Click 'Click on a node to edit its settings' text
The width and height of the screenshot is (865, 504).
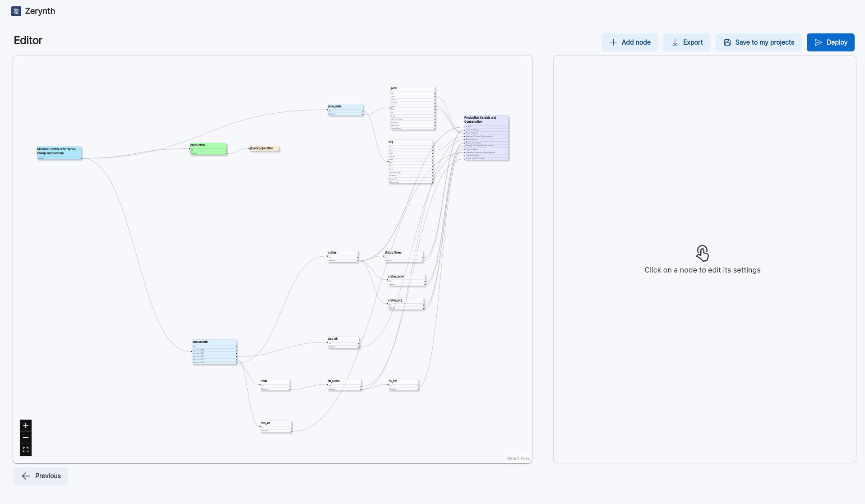[x=703, y=270]
